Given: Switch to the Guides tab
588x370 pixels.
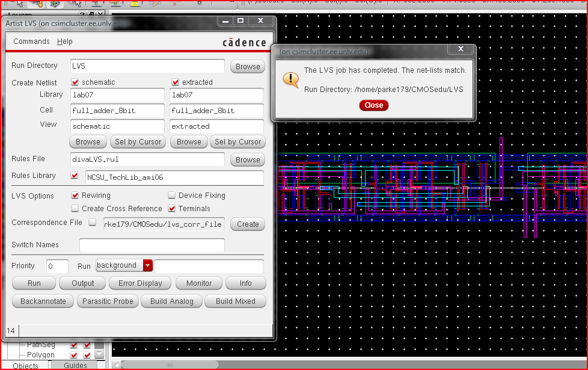Looking at the screenshot, I should tap(76, 365).
